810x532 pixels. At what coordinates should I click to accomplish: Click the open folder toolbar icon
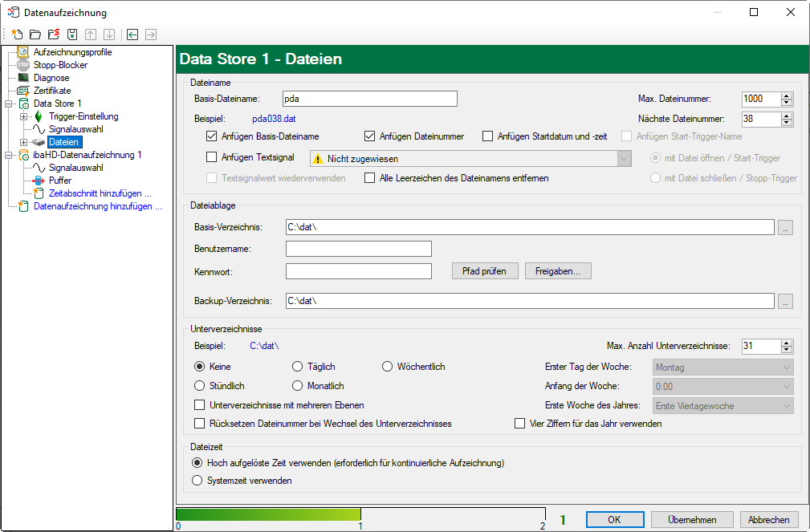[x=35, y=35]
